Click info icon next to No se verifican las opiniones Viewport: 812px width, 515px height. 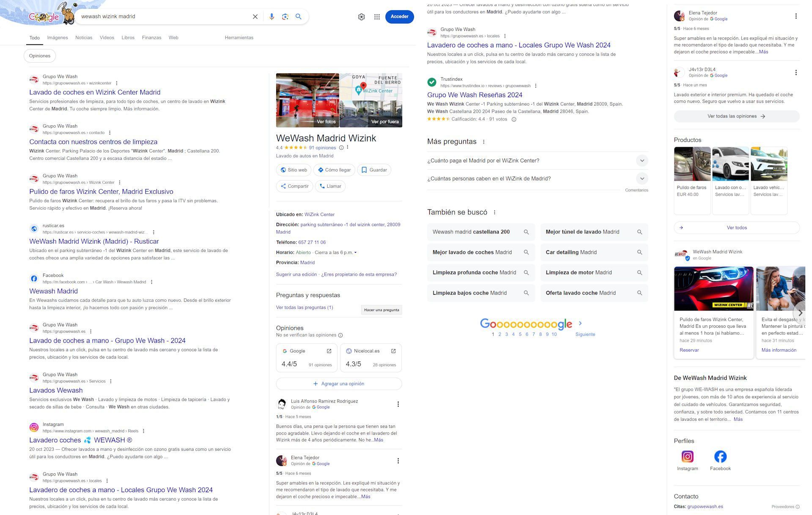click(x=340, y=335)
